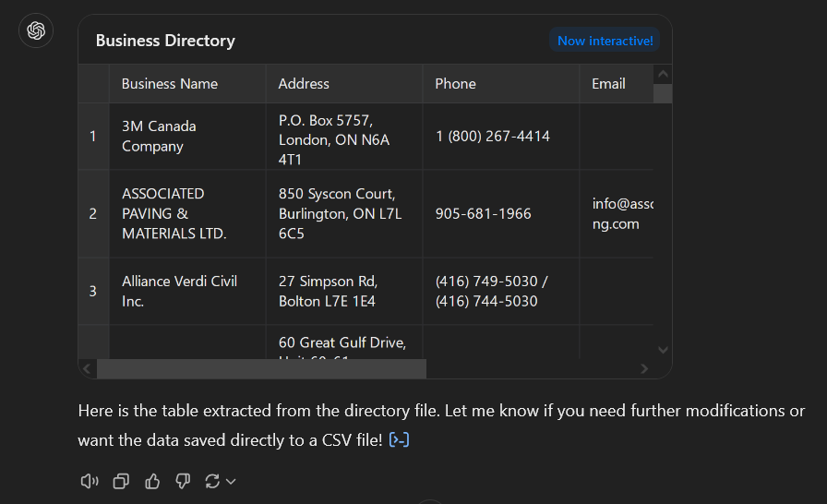
Task: Click the vertical scrollbar thumb
Action: [x=663, y=93]
